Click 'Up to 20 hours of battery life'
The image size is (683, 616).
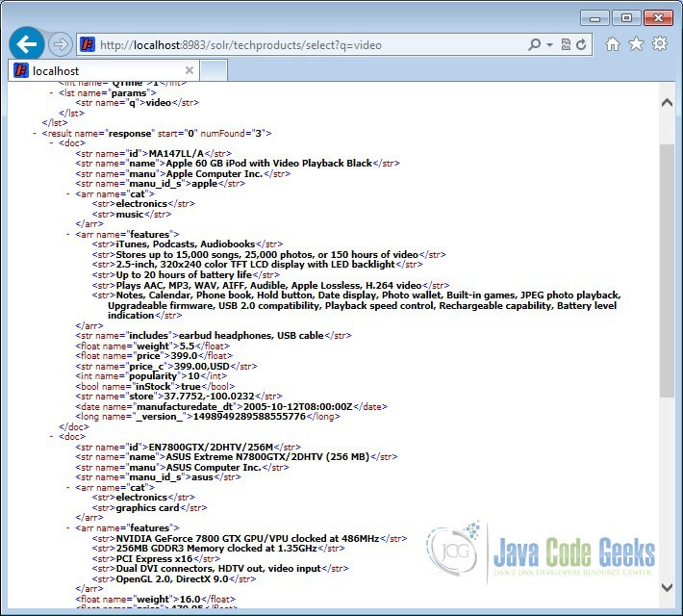point(184,274)
